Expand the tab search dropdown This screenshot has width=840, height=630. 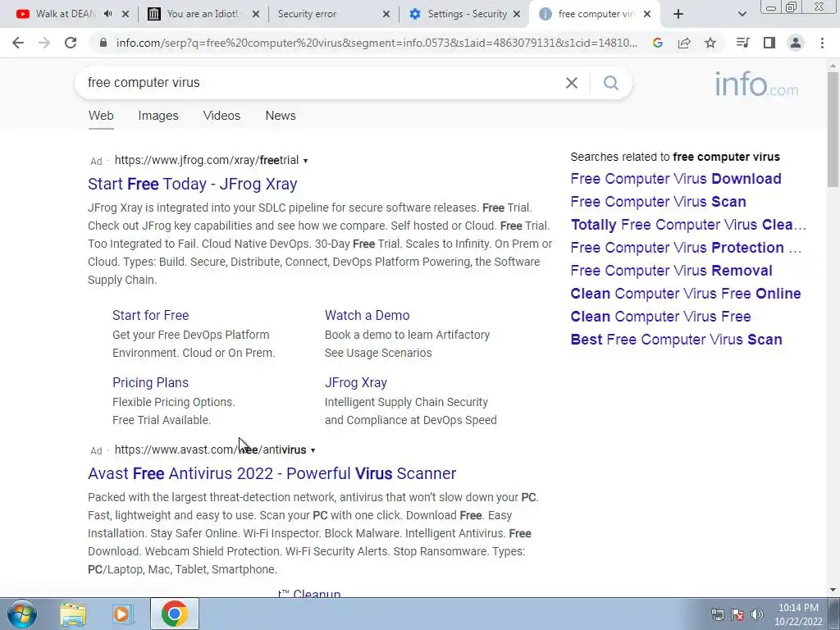coord(742,14)
